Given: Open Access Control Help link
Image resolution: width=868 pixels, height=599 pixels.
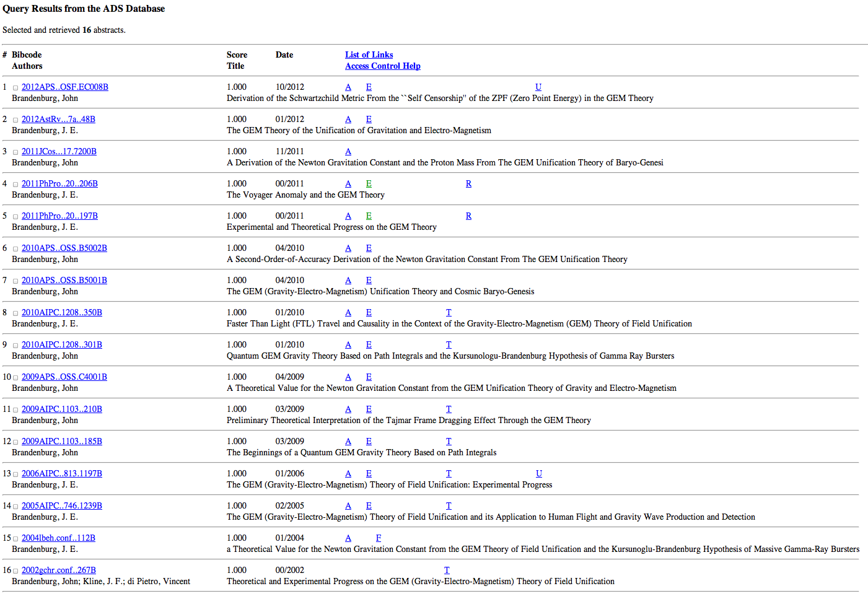Looking at the screenshot, I should click(x=382, y=66).
